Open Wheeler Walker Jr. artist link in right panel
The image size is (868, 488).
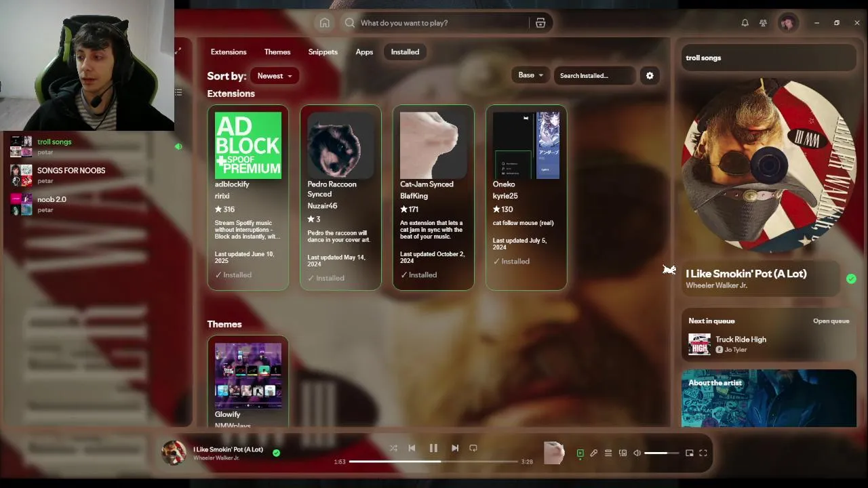coord(717,285)
